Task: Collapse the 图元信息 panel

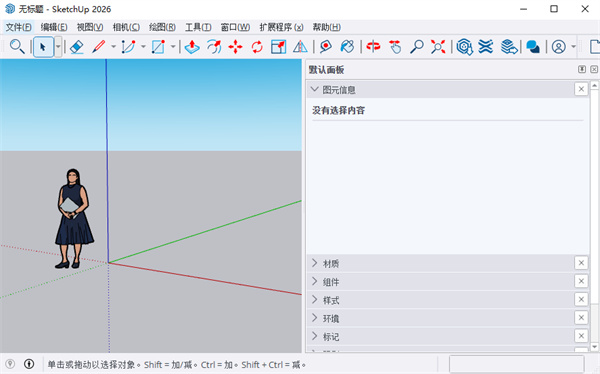Action: pyautogui.click(x=315, y=90)
